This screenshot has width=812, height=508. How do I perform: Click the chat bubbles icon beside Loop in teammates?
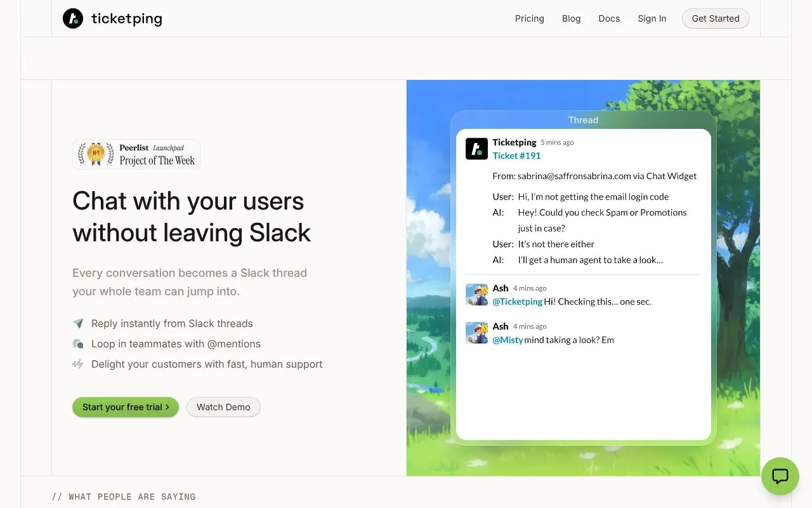78,344
